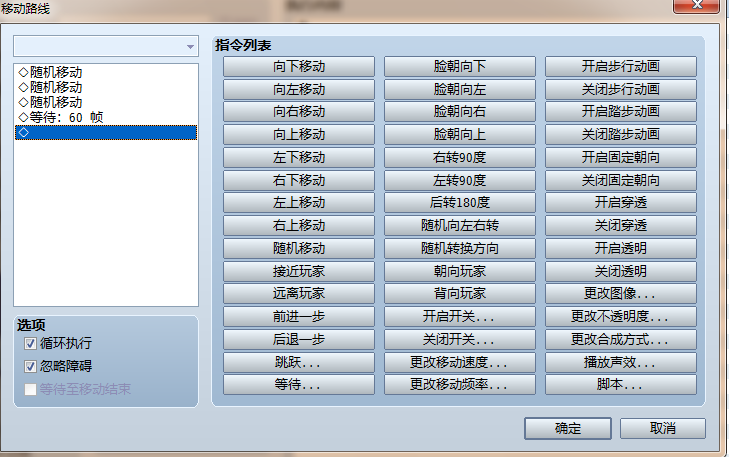Click the 脸朝向上 button
Image resolution: width=729 pixels, height=457 pixels.
point(459,134)
